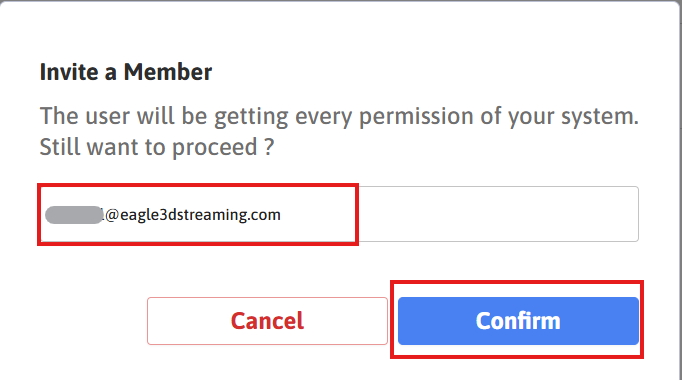682x380 pixels.
Task: Click the 'Still want to proceed ?' text
Action: (157, 147)
